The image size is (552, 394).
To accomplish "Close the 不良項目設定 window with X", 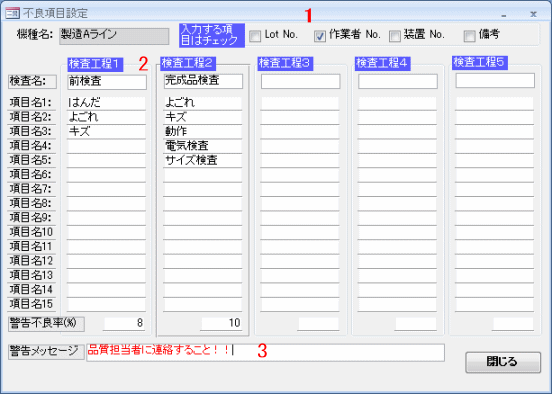I will (x=533, y=14).
